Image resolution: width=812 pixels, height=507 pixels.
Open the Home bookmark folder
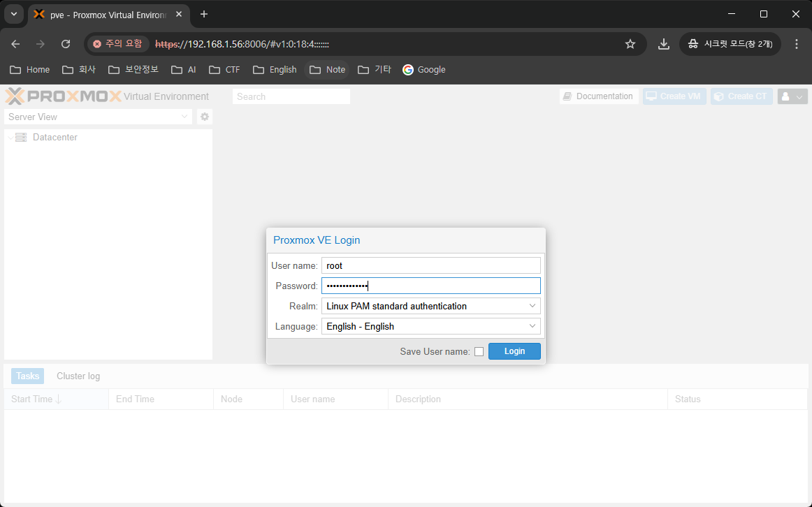[30, 69]
